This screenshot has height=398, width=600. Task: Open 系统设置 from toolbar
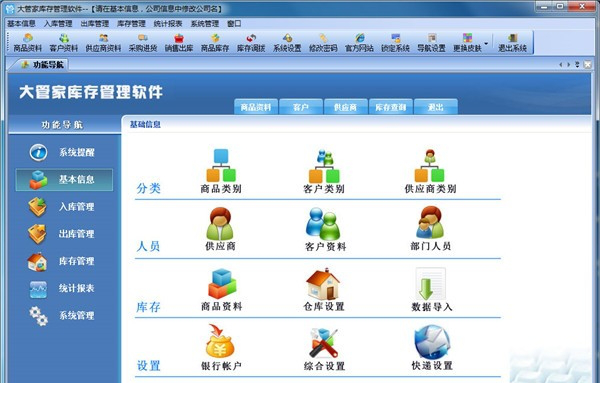287,42
